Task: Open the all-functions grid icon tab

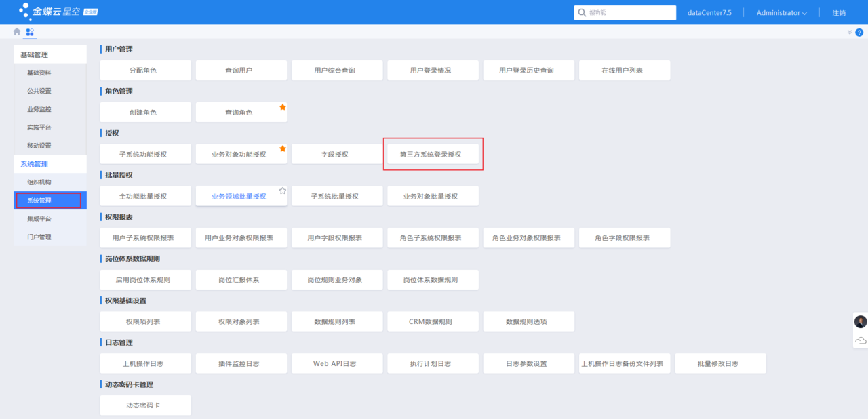Action: coord(30,32)
